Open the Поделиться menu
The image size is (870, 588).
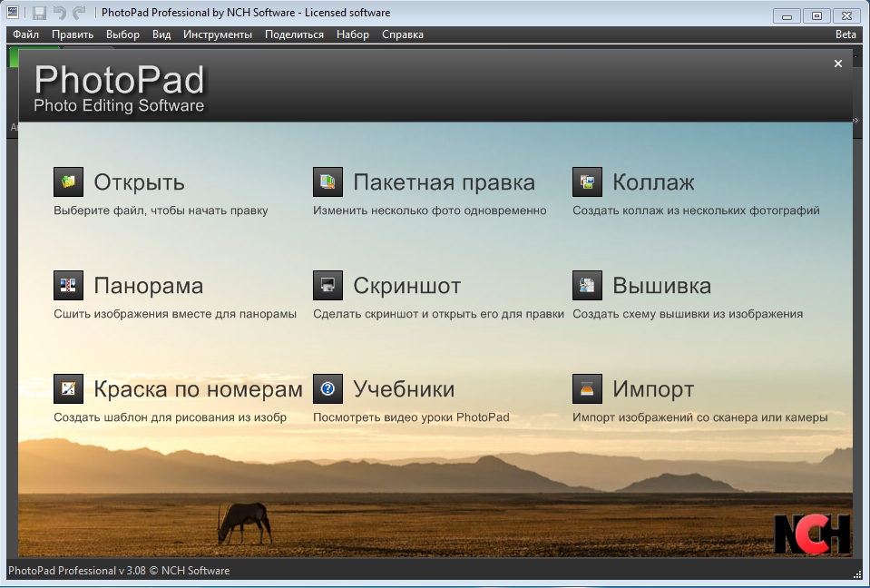294,34
